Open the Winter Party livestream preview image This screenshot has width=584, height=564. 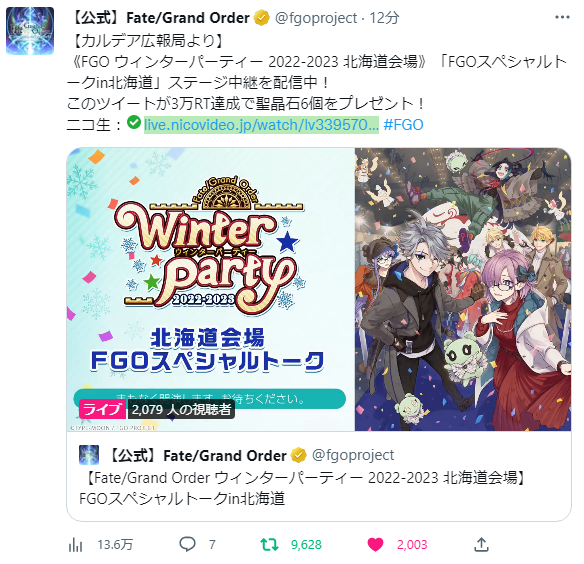pos(318,289)
